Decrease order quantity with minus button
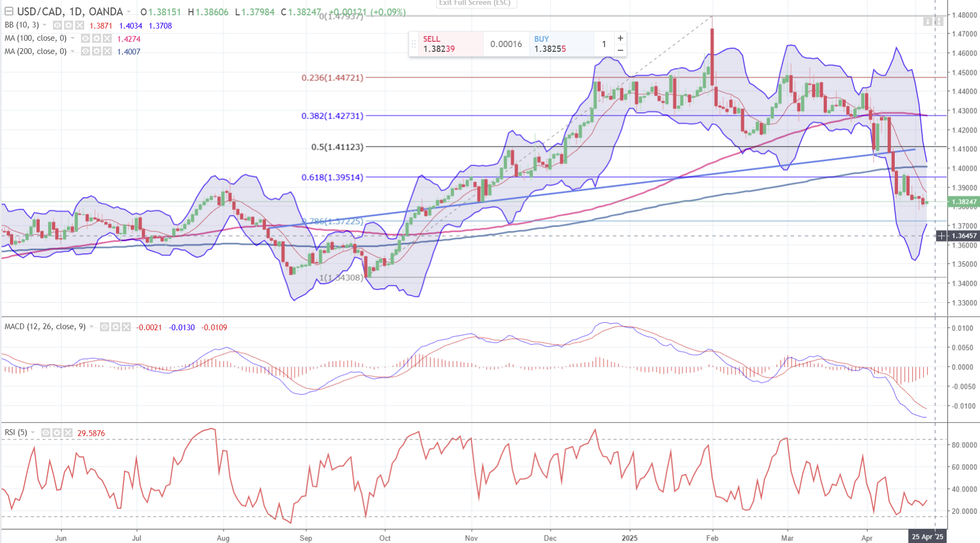 (x=620, y=50)
